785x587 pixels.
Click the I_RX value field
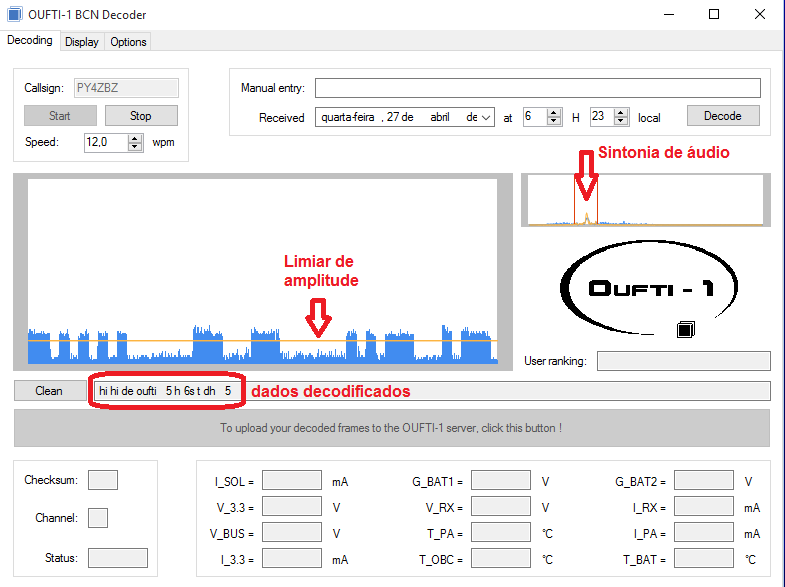click(704, 506)
